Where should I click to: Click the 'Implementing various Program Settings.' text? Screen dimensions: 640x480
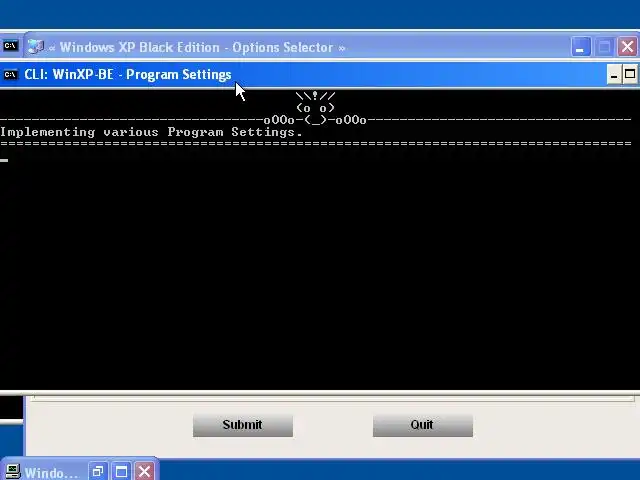151,132
